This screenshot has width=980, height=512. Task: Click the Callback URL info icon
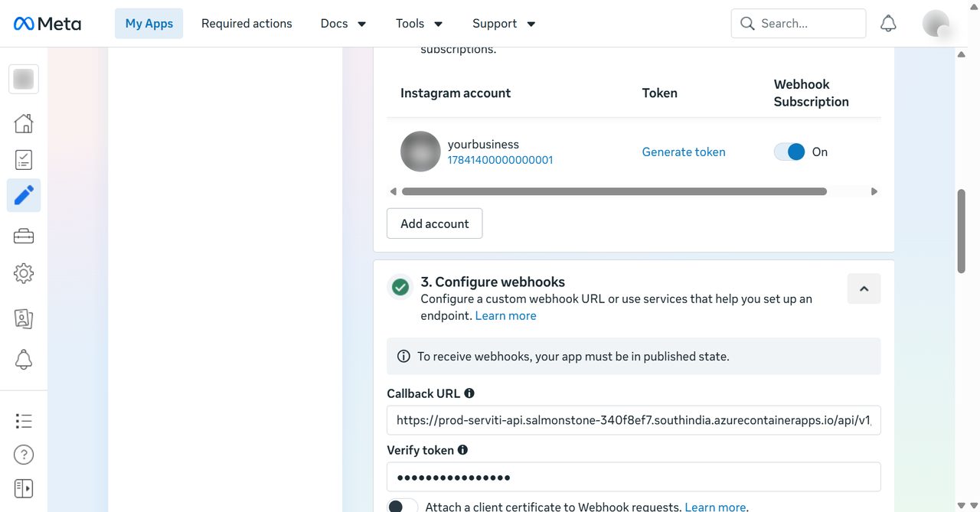coord(469,393)
